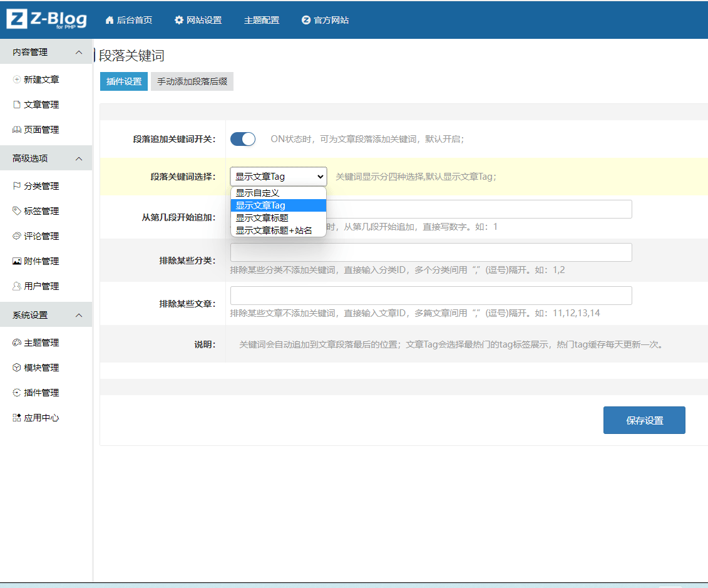This screenshot has width=708, height=588.
Task: Click the article management document icon
Action: pos(17,105)
